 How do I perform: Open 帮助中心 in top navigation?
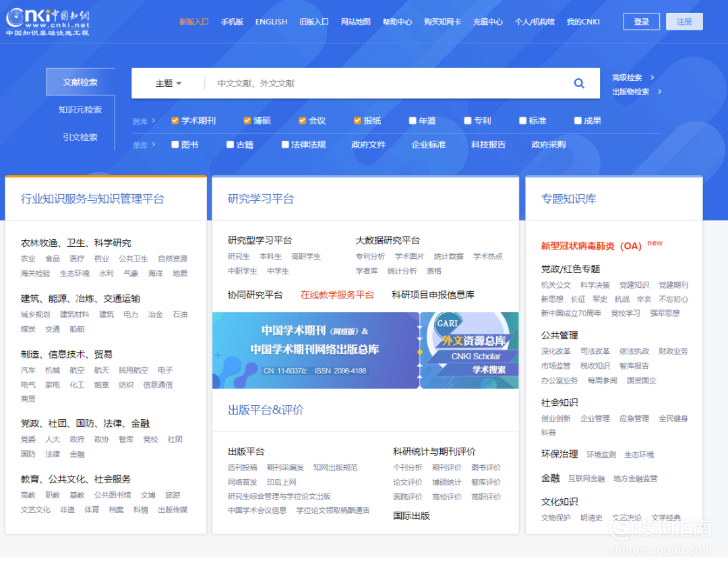[x=398, y=22]
